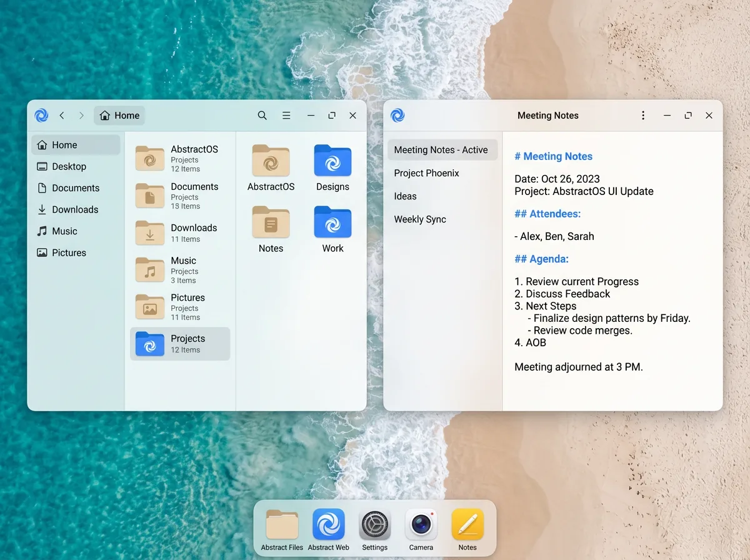Click the '12 Items' text under AbstractOS
The height and width of the screenshot is (560, 750).
tap(186, 169)
